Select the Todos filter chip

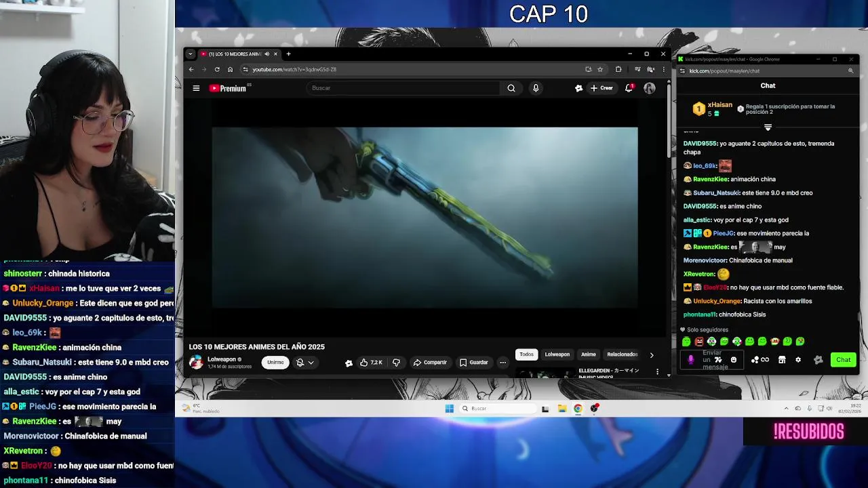[526, 354]
